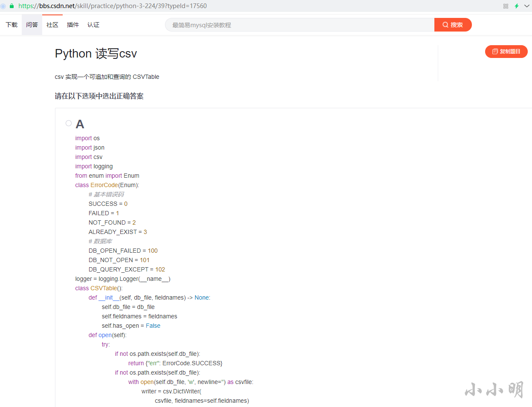Click the 'self.db_file = db_file' line

128,307
